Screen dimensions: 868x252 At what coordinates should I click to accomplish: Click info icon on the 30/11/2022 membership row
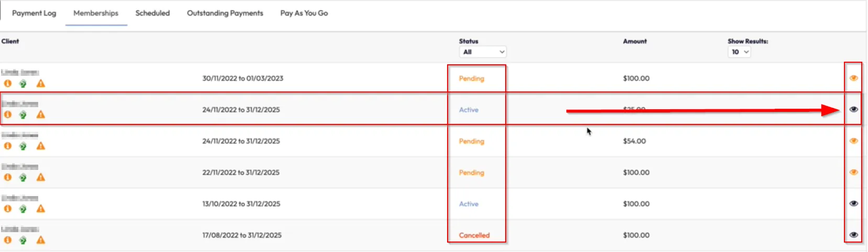coord(8,84)
